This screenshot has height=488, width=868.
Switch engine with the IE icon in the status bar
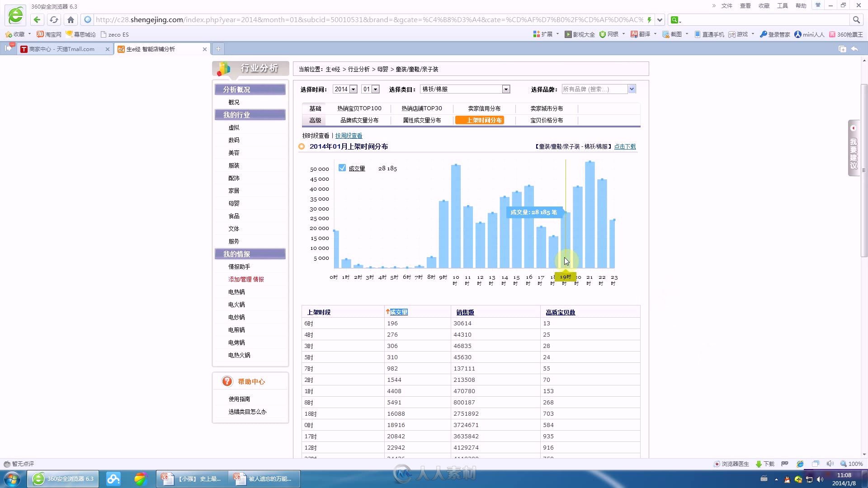(x=800, y=464)
